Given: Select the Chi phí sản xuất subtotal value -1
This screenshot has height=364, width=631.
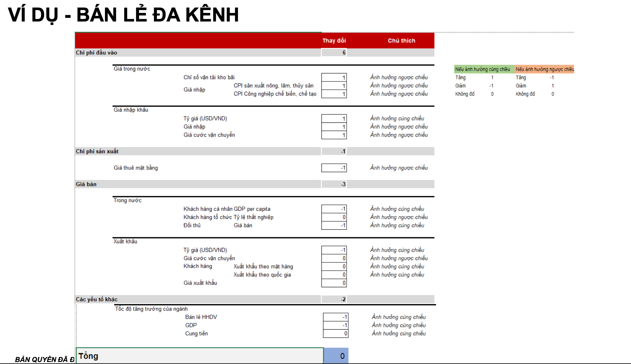Looking at the screenshot, I should click(x=334, y=151).
